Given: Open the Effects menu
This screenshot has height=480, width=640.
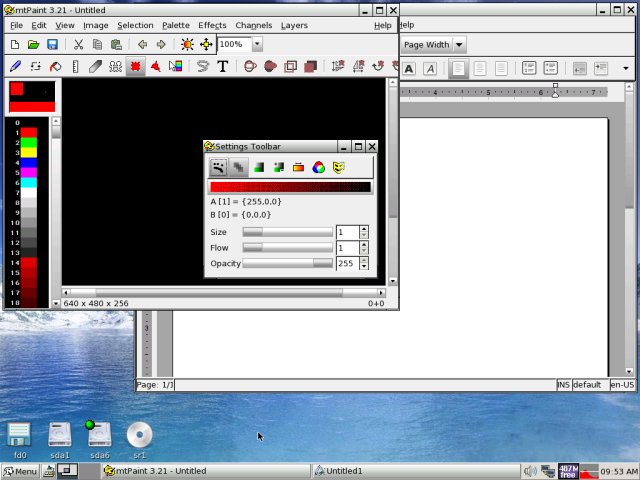Looking at the screenshot, I should [x=212, y=25].
